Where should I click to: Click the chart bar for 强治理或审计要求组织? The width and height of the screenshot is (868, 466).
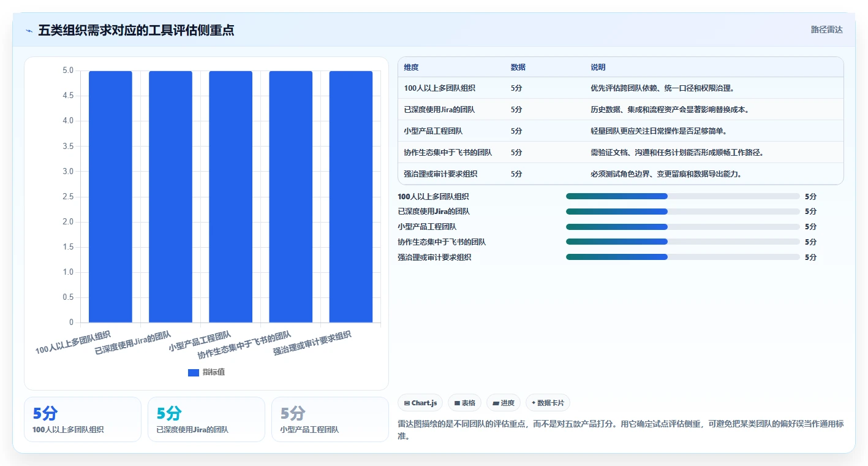click(x=350, y=197)
